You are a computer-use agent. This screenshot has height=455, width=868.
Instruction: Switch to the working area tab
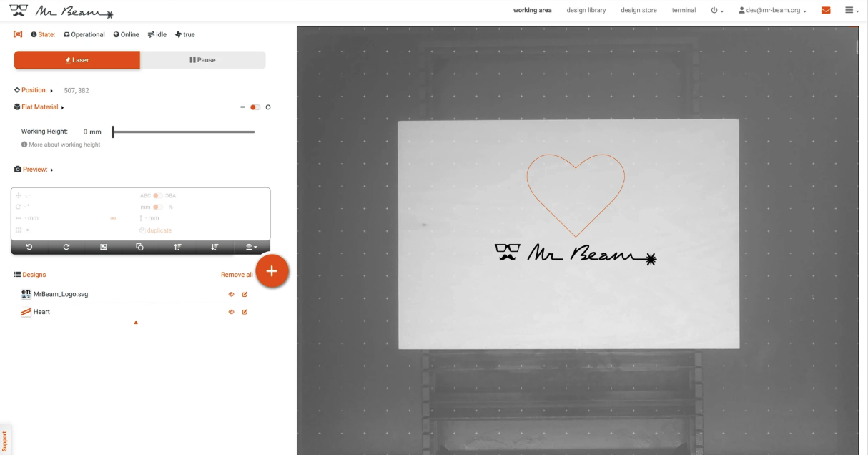(533, 10)
